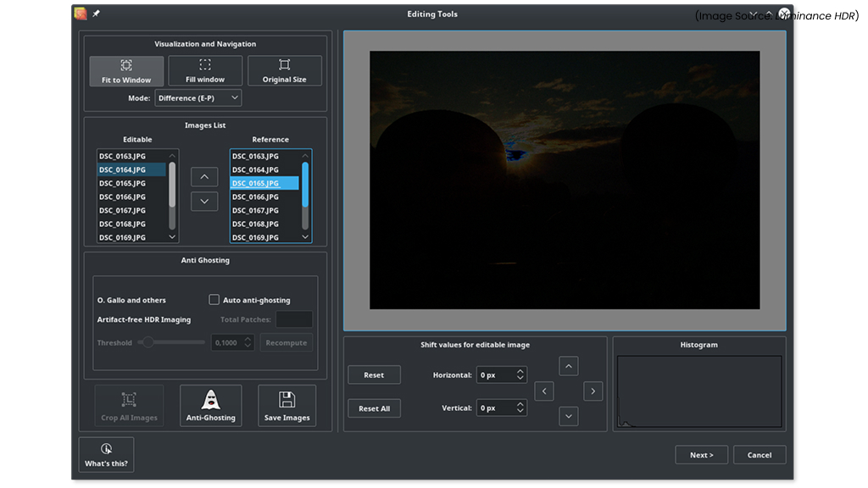Run the Anti-Ghosting tool
This screenshot has height=488, width=868.
(x=210, y=405)
